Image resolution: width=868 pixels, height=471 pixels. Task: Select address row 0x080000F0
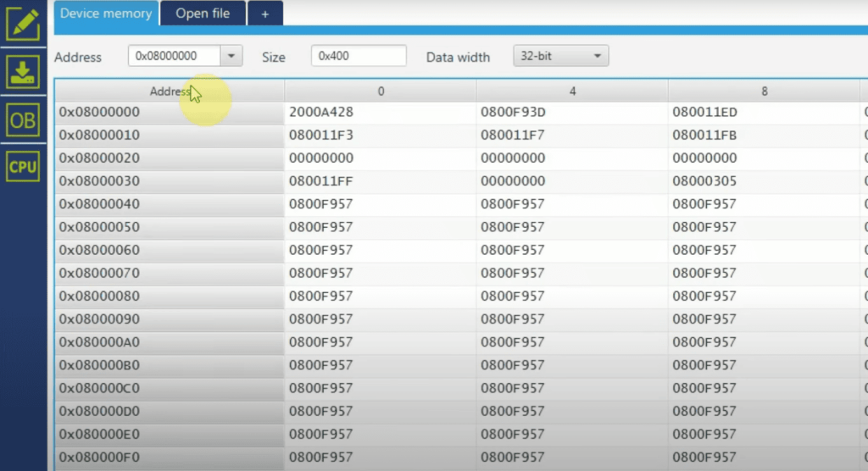click(x=170, y=457)
